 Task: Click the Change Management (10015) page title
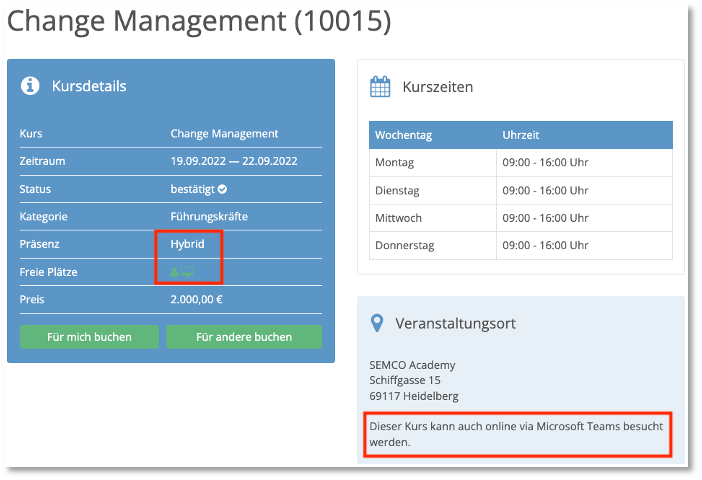coord(199,21)
